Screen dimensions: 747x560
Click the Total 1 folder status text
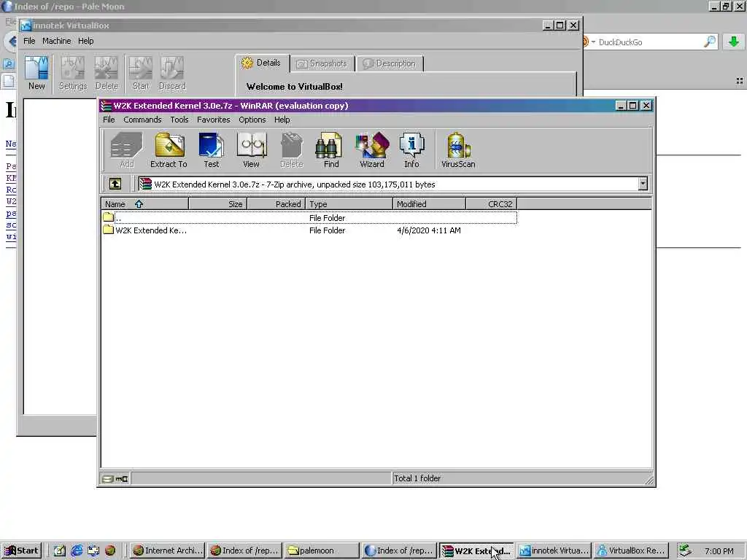[x=417, y=478]
